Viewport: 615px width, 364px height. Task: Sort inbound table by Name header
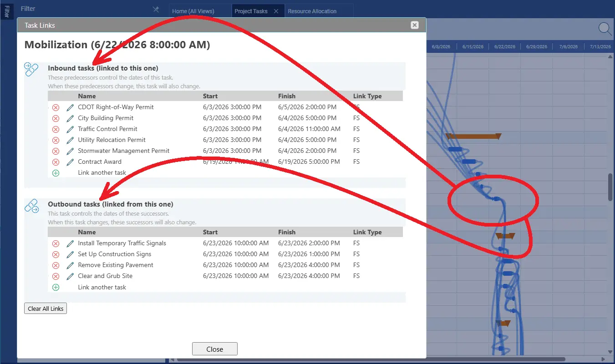[87, 96]
